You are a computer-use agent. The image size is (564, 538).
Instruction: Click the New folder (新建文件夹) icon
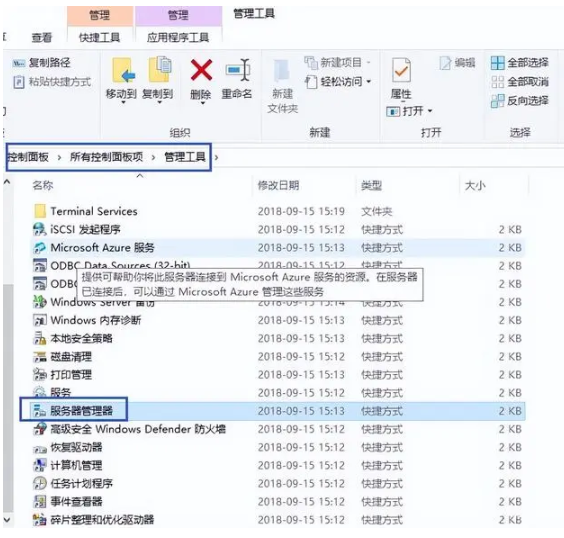(282, 70)
